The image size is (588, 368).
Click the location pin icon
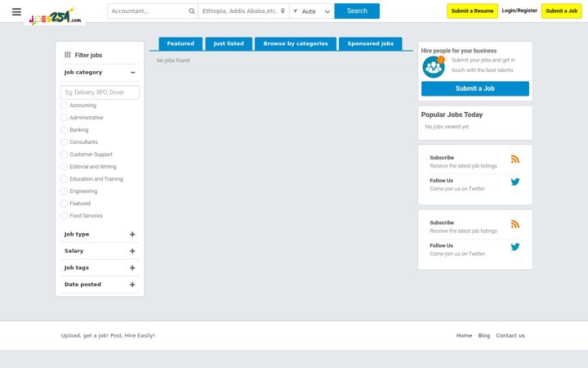tap(283, 11)
